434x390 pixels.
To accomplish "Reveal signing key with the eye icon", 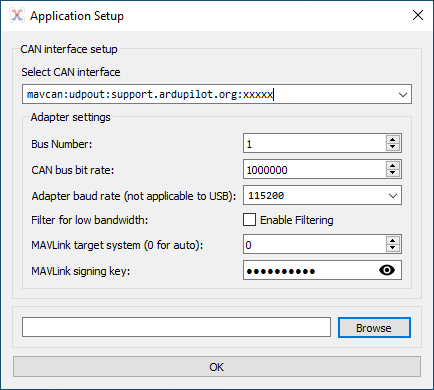I will tap(387, 270).
